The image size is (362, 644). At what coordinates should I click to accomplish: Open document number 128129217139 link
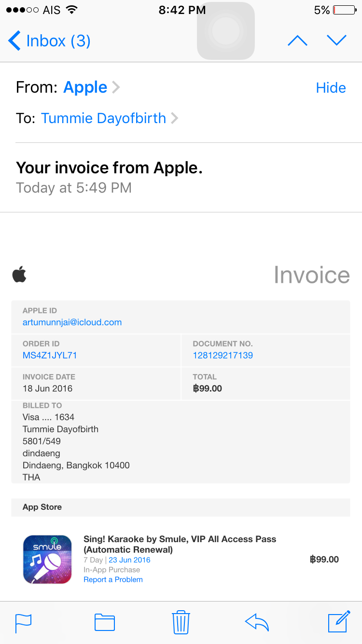223,355
